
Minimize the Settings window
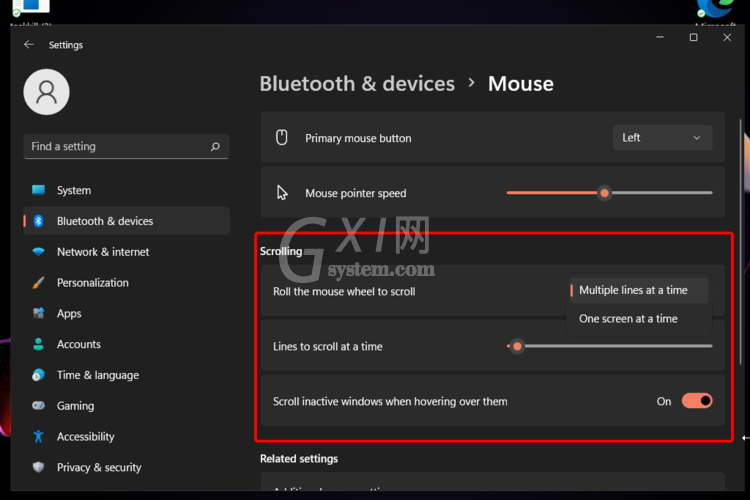660,37
